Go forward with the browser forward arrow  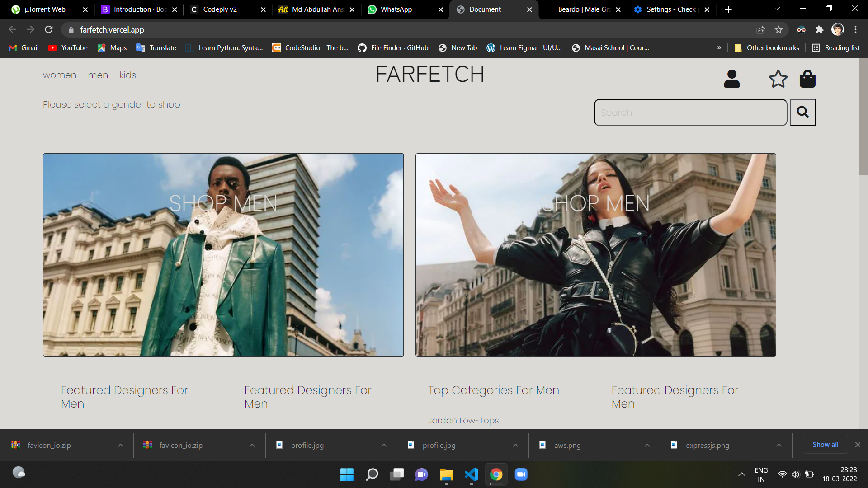30,29
